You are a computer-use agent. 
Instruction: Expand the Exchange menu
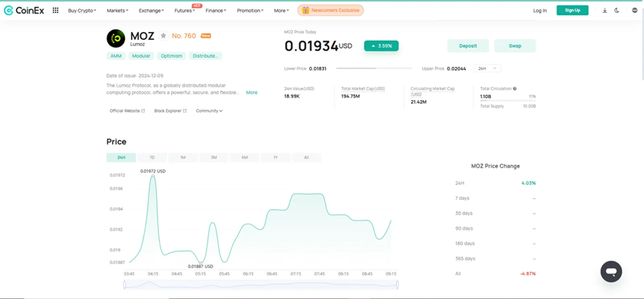point(151,10)
